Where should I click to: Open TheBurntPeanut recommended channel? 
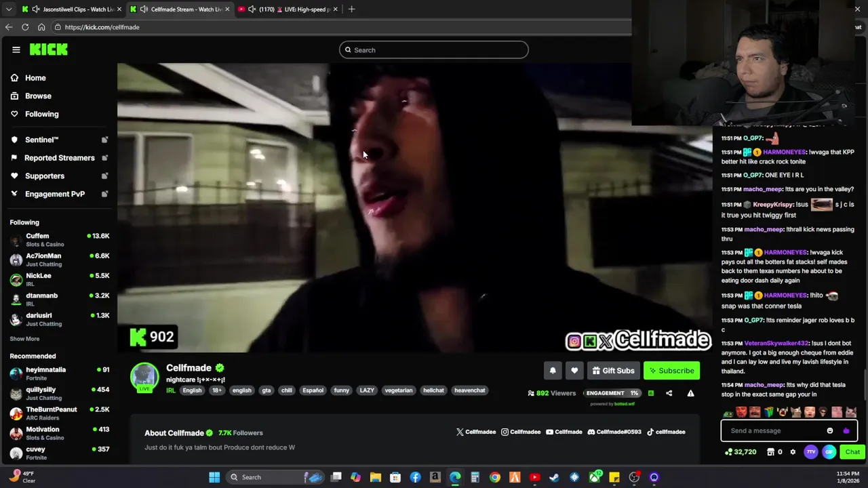click(x=60, y=413)
